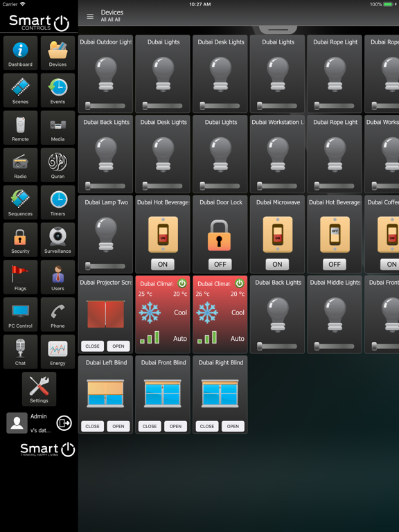The image size is (399, 532).
Task: Open the Media player icon
Action: (x=57, y=127)
